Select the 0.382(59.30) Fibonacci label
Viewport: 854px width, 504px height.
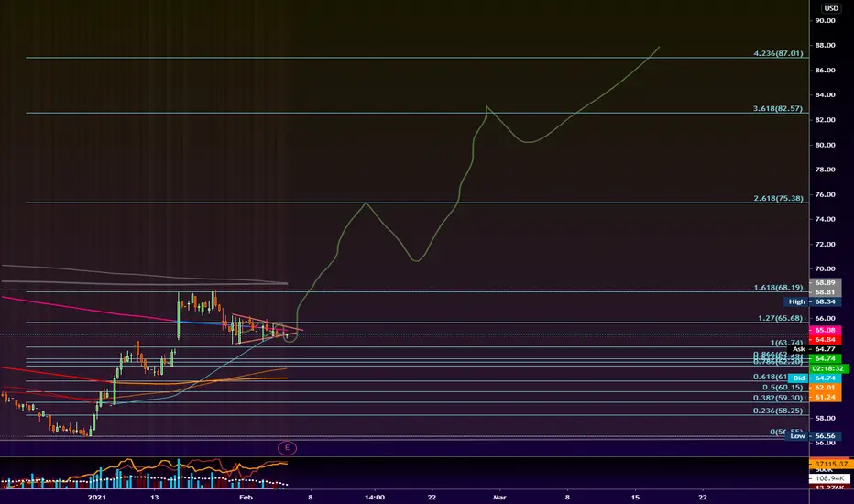778,398
